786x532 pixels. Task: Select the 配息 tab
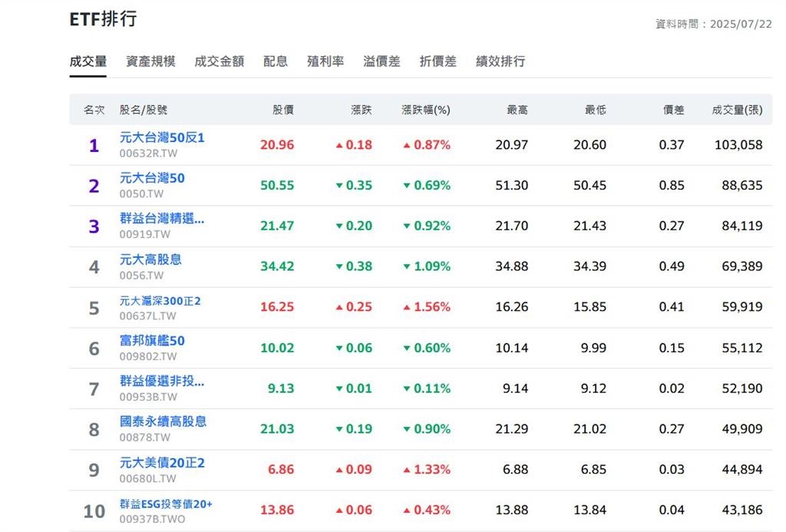click(276, 61)
